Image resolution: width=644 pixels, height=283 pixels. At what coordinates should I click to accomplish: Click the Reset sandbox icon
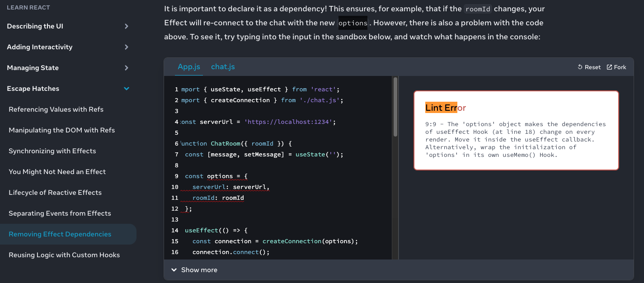tap(580, 67)
